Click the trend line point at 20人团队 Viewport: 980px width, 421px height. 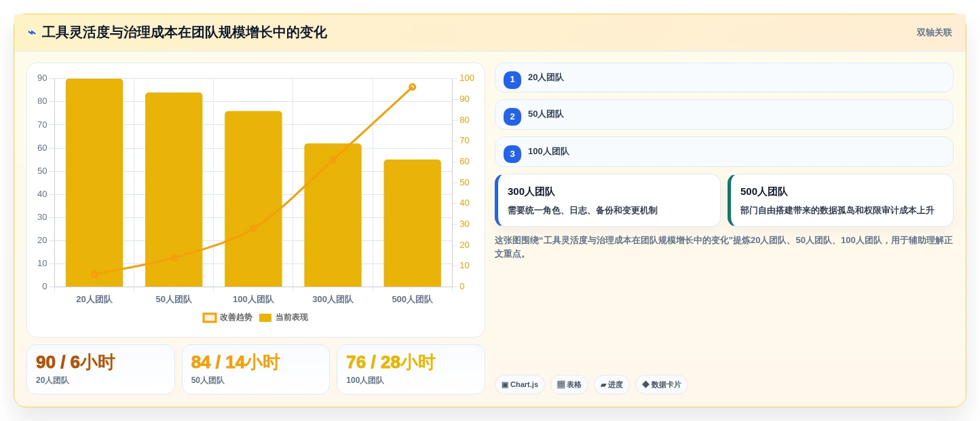click(x=94, y=274)
